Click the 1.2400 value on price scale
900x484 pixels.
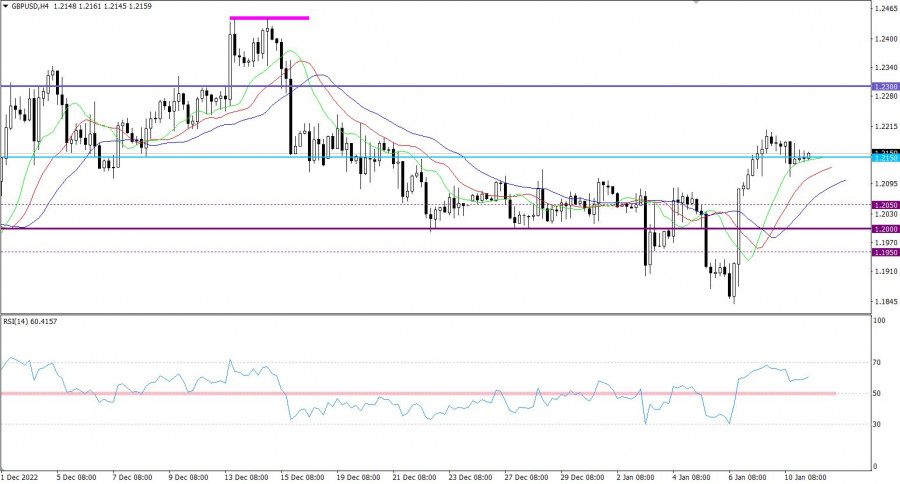pos(884,39)
